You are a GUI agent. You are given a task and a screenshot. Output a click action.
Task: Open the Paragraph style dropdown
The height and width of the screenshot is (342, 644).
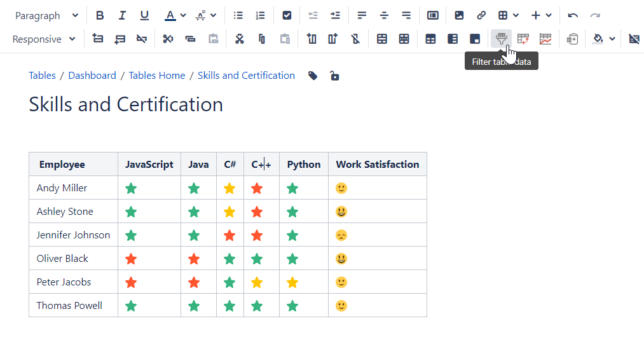[47, 16]
